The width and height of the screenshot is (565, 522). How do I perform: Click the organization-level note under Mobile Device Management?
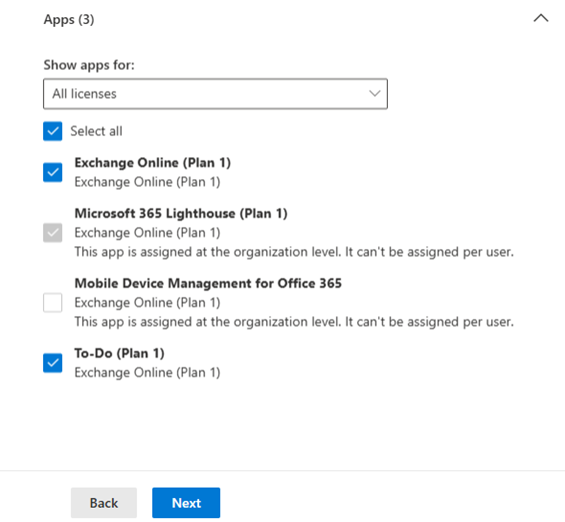point(294,322)
